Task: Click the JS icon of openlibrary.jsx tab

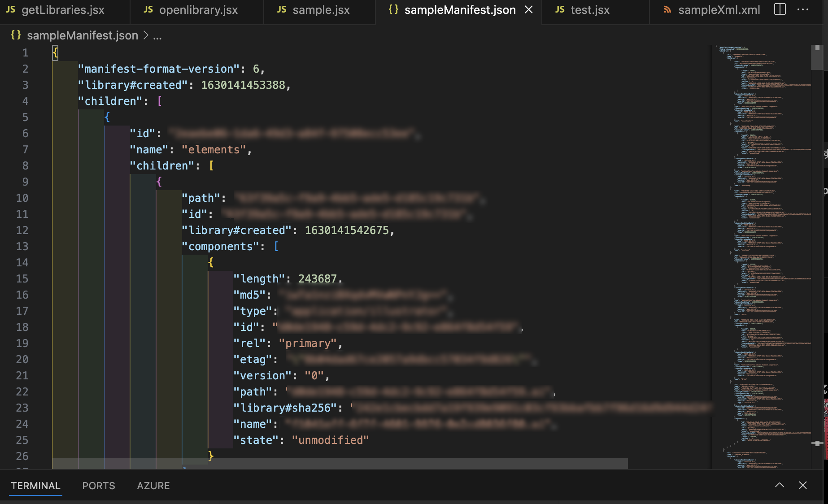Action: (x=148, y=9)
